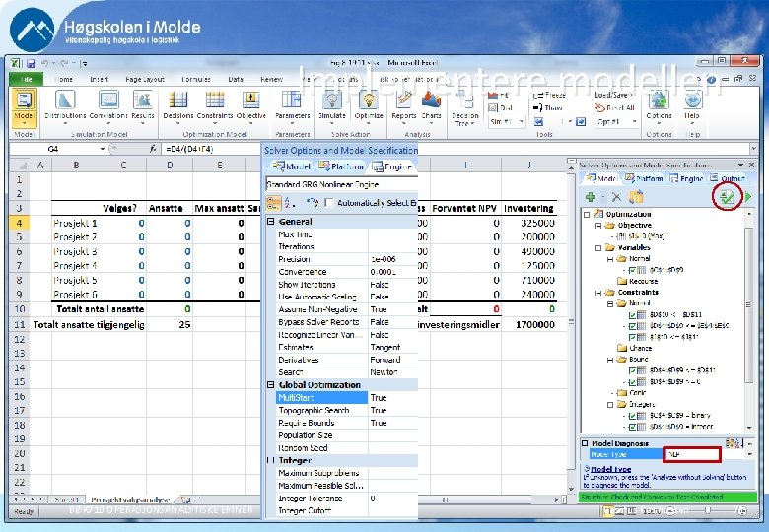Click the green plus Add icon
769x532 pixels.
click(x=591, y=198)
